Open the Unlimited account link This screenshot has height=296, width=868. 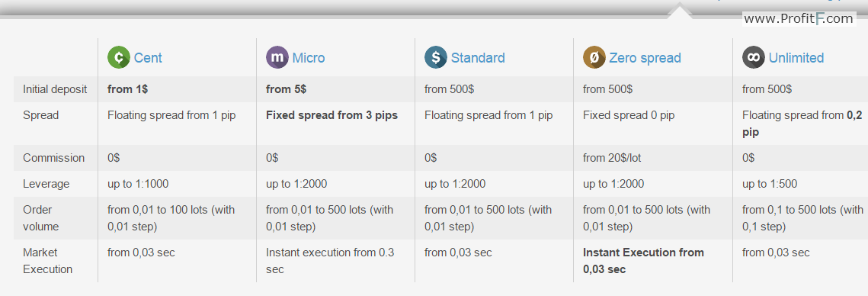click(796, 58)
